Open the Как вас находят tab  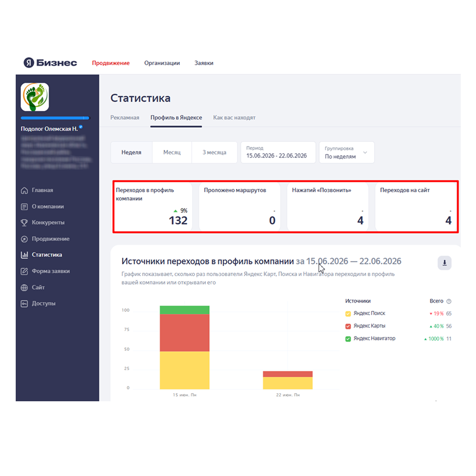234,118
